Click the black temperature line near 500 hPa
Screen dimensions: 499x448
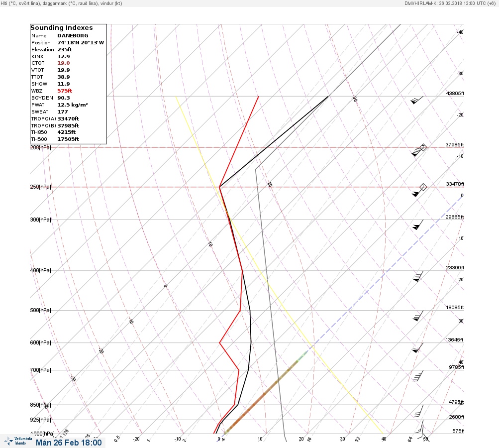[x=250, y=311]
